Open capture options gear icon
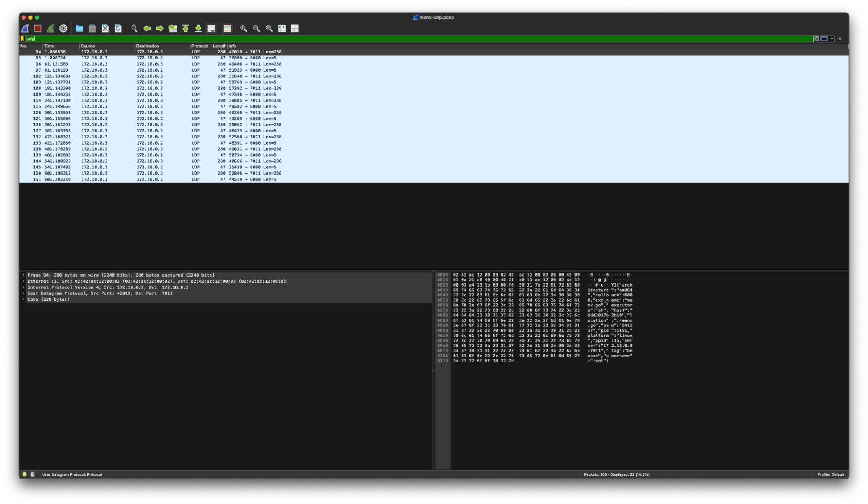Image resolution: width=868 pixels, height=504 pixels. point(63,28)
